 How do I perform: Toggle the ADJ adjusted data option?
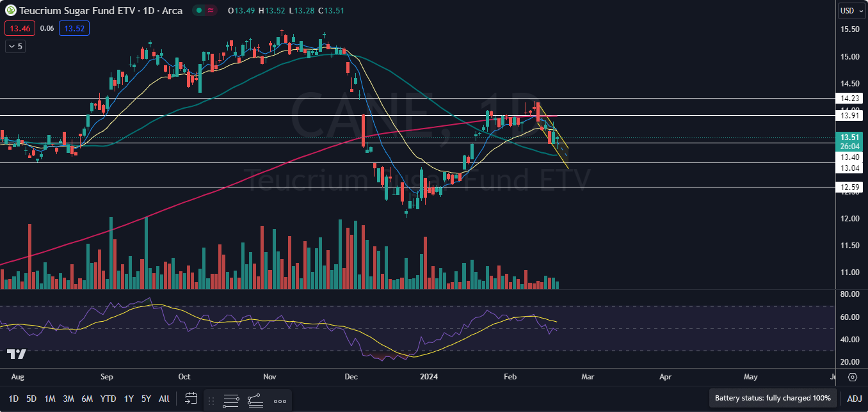tap(854, 399)
